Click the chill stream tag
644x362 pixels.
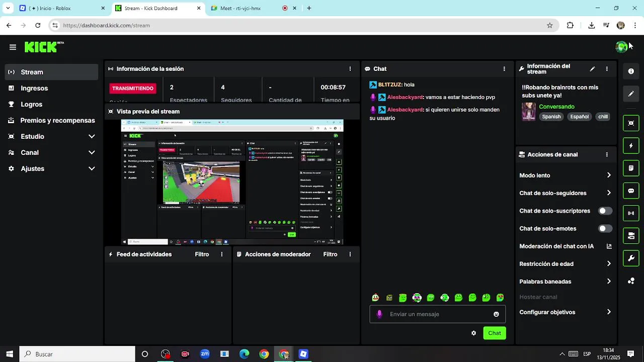click(603, 117)
